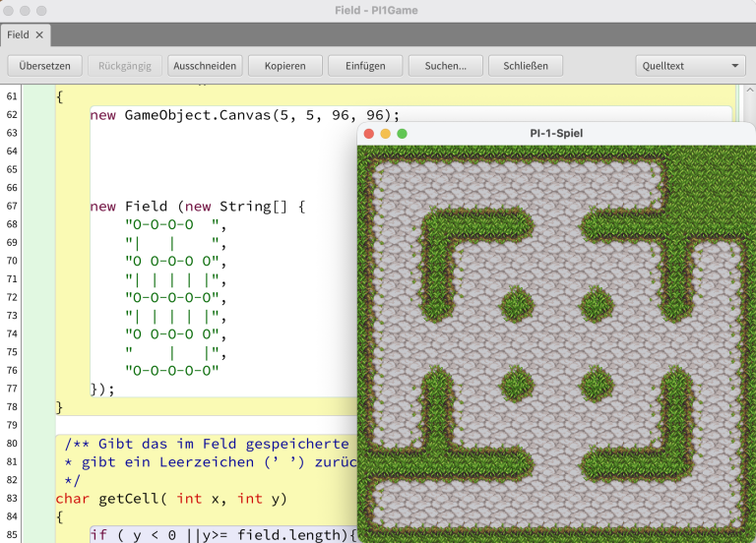Close the Field tab with its X

pos(39,34)
